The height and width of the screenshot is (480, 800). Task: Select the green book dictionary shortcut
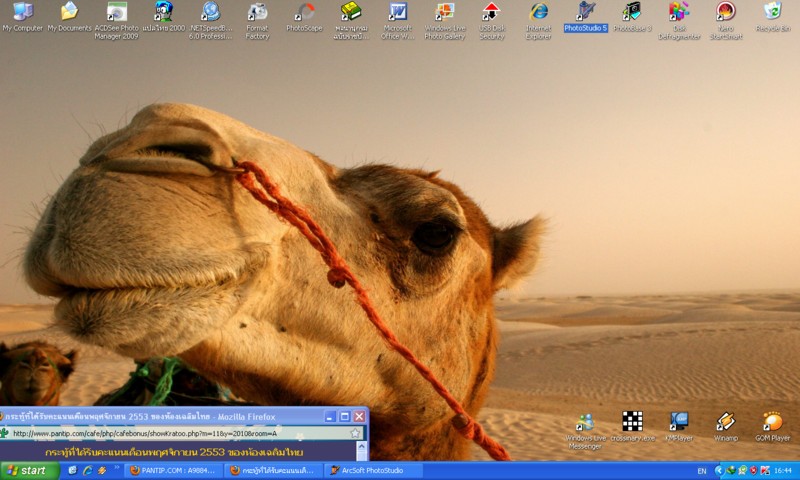coord(351,21)
